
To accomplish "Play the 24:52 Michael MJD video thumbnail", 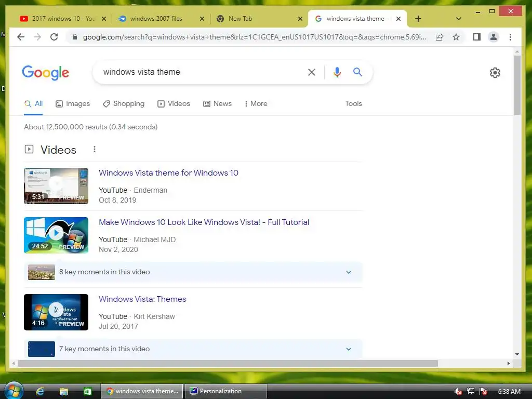I will click(56, 235).
